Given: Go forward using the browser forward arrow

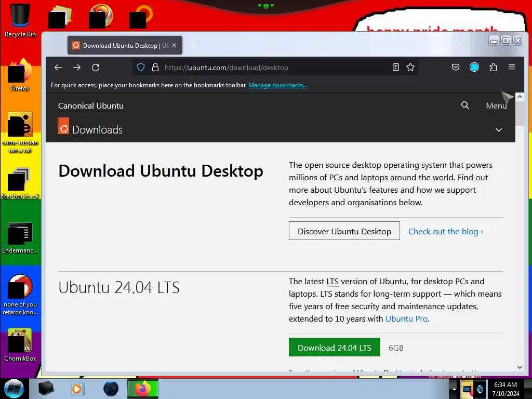Looking at the screenshot, I should (77, 67).
